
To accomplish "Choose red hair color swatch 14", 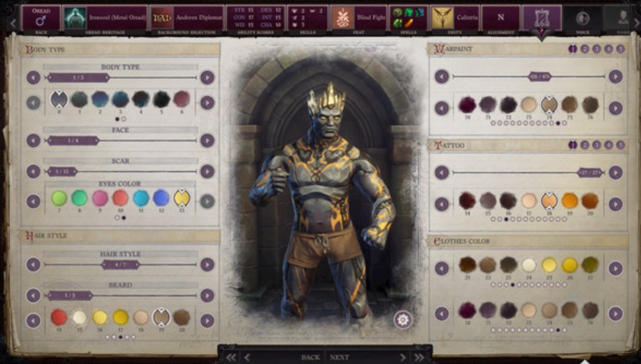I will (59, 318).
